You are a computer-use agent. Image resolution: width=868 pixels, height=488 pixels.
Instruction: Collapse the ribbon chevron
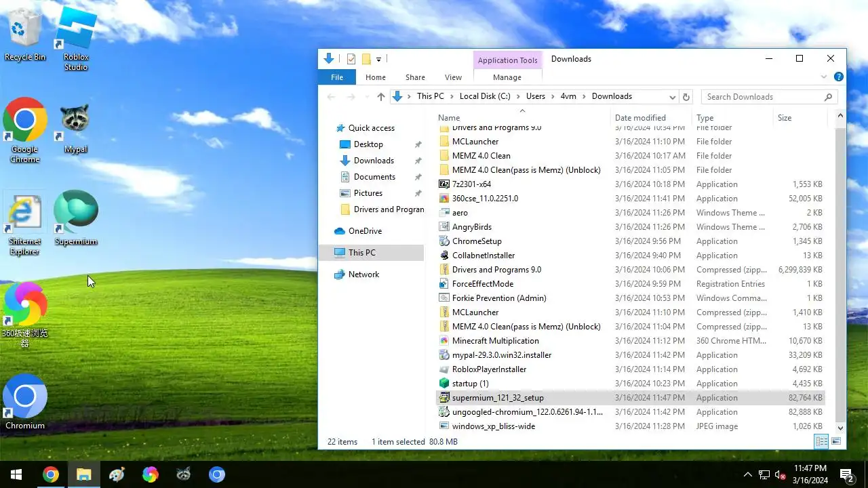(x=824, y=77)
